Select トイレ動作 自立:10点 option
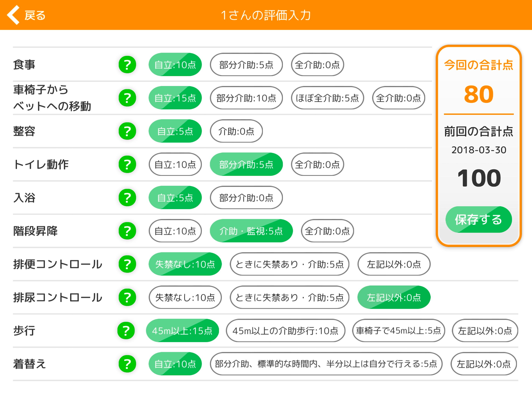Screen dimensions: 532x399 click(x=175, y=164)
